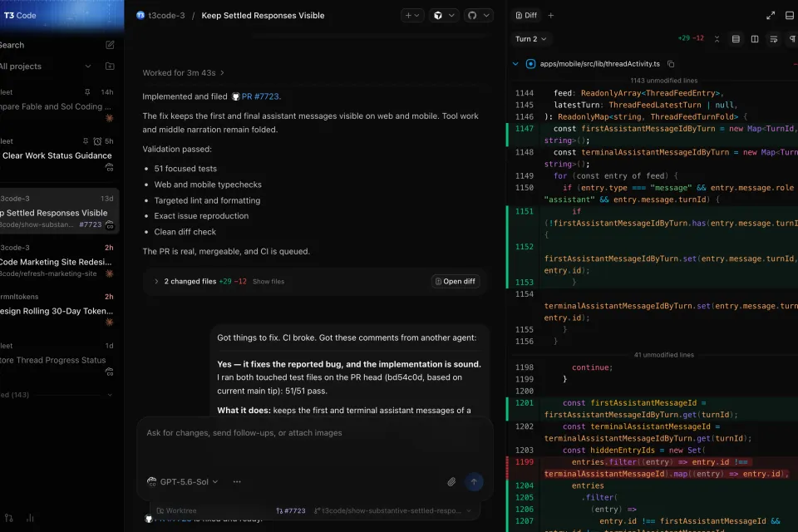Click the bar chart usage icon
The image size is (798, 532).
pyautogui.click(x=30, y=518)
